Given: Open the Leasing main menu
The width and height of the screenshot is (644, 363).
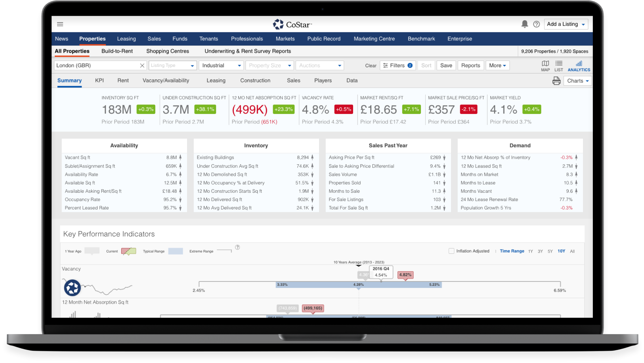Looking at the screenshot, I should [126, 39].
